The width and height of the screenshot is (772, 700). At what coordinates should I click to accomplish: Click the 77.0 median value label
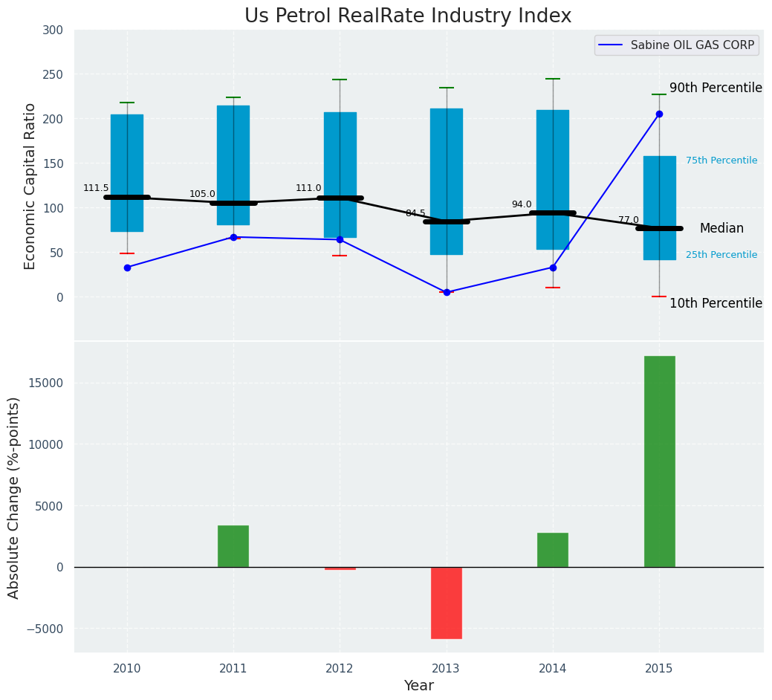629,220
